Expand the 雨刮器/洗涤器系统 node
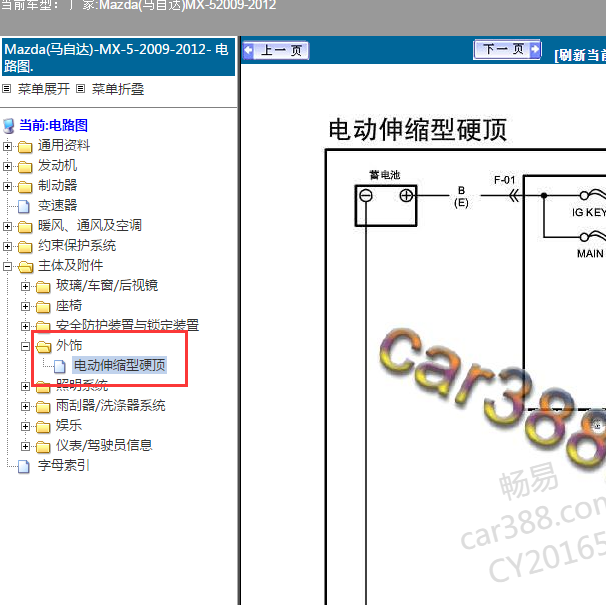606x605 pixels. pos(25,406)
